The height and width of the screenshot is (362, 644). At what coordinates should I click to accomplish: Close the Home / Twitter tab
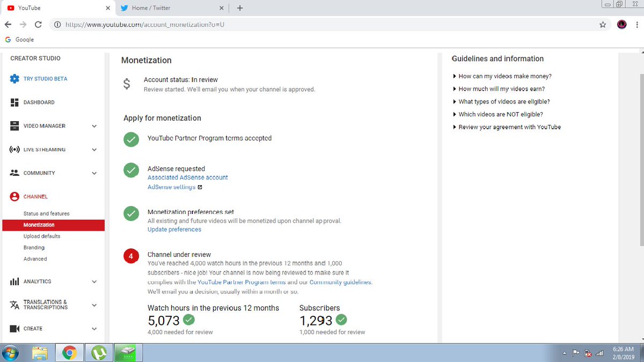pyautogui.click(x=222, y=8)
